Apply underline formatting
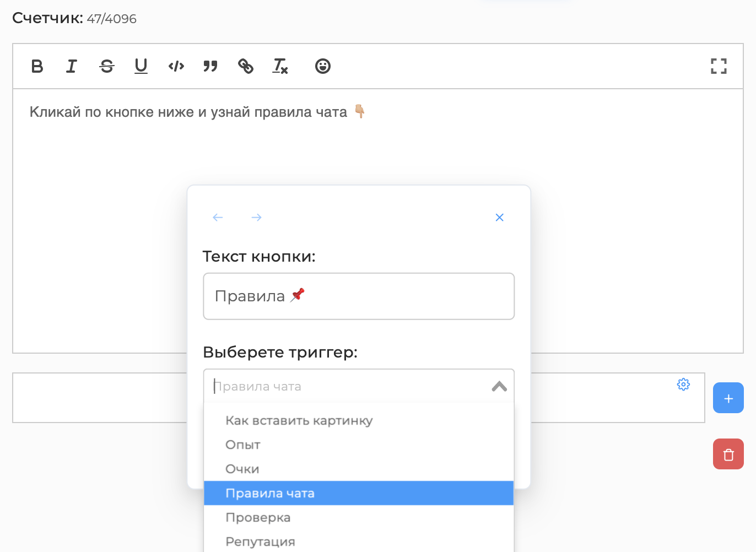756x552 pixels. click(x=141, y=66)
